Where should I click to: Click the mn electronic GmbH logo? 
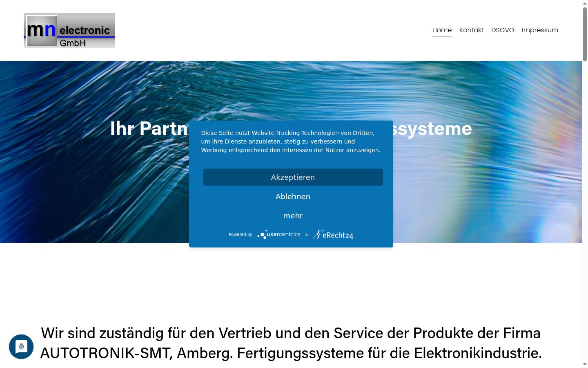[x=69, y=31]
